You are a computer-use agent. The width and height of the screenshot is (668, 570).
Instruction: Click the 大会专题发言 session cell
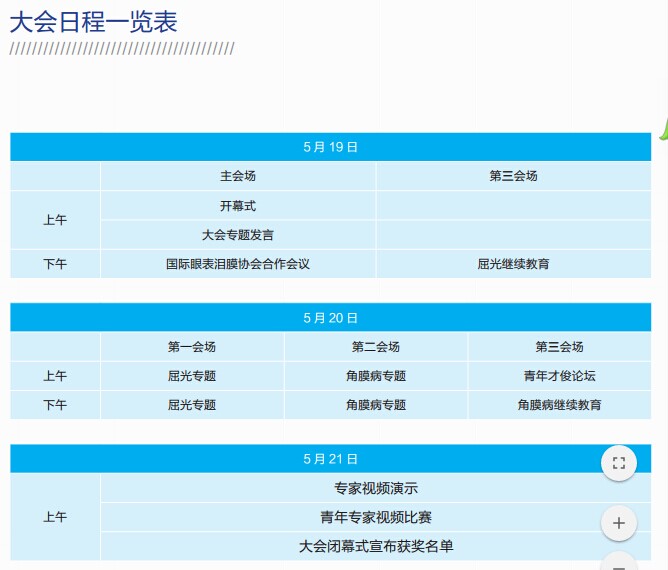click(x=238, y=235)
